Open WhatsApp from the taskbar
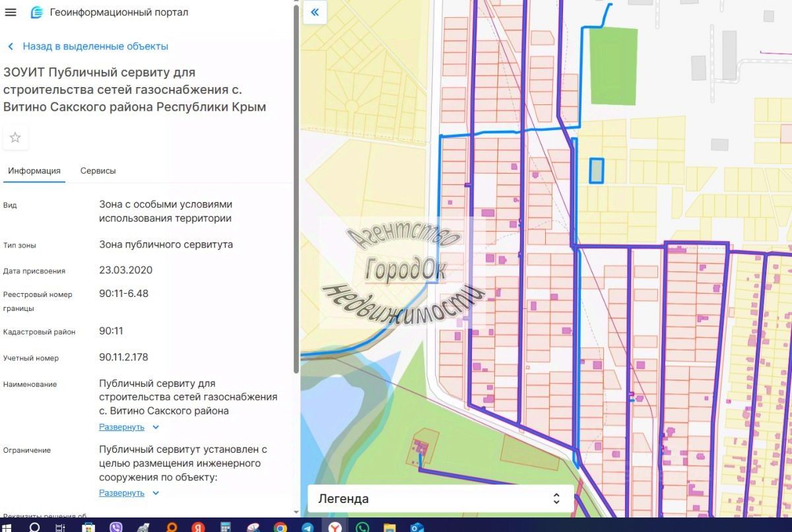The width and height of the screenshot is (792, 532). [362, 527]
